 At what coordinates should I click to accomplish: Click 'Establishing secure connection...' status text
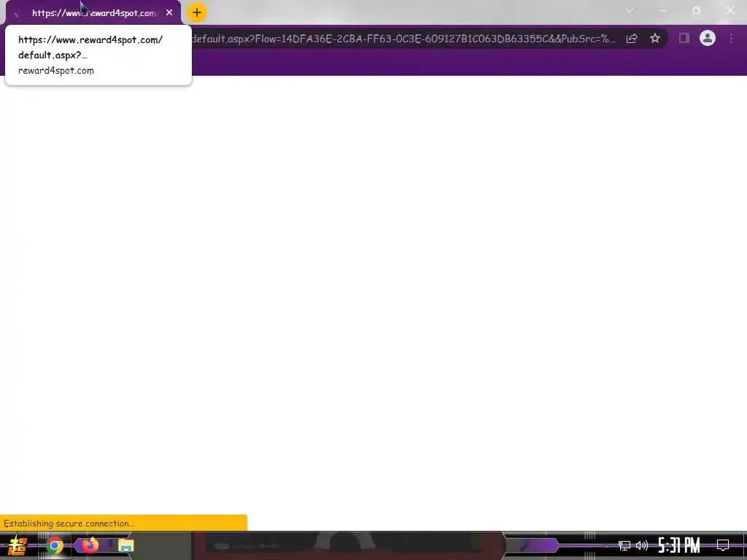click(x=69, y=524)
